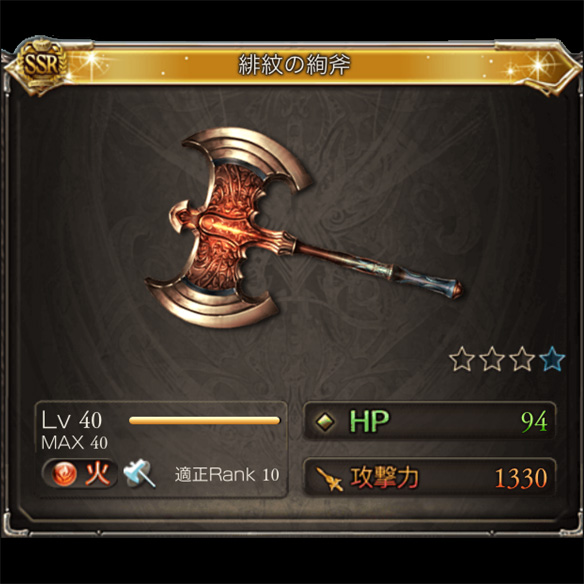Click the attack power sword icon
584x584 pixels.
coord(329,479)
